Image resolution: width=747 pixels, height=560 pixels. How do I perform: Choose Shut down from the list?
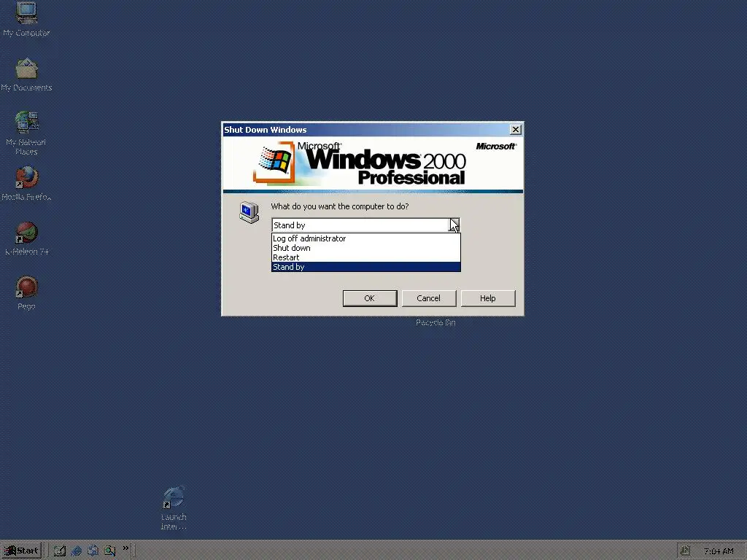(x=366, y=248)
